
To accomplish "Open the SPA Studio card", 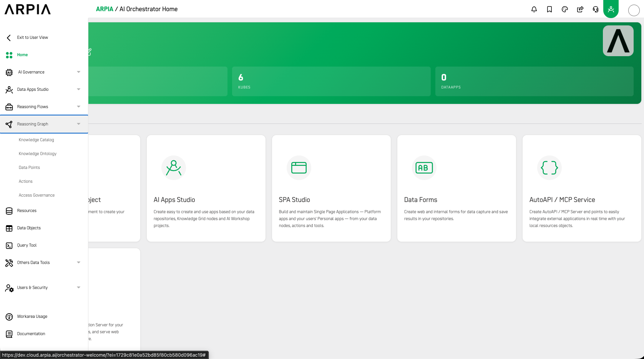I will [331, 188].
